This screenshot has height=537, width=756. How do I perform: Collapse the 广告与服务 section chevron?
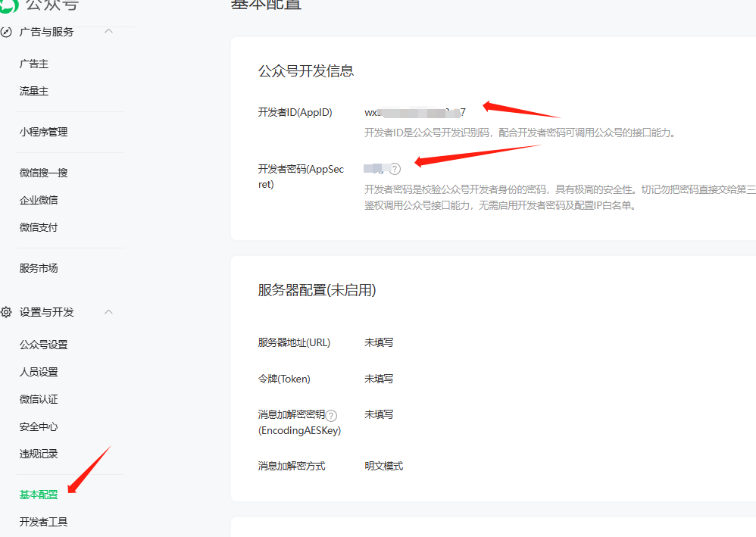tap(108, 31)
